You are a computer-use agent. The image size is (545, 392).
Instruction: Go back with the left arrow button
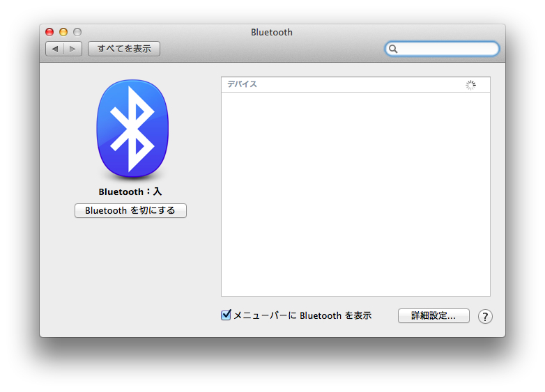click(x=55, y=49)
